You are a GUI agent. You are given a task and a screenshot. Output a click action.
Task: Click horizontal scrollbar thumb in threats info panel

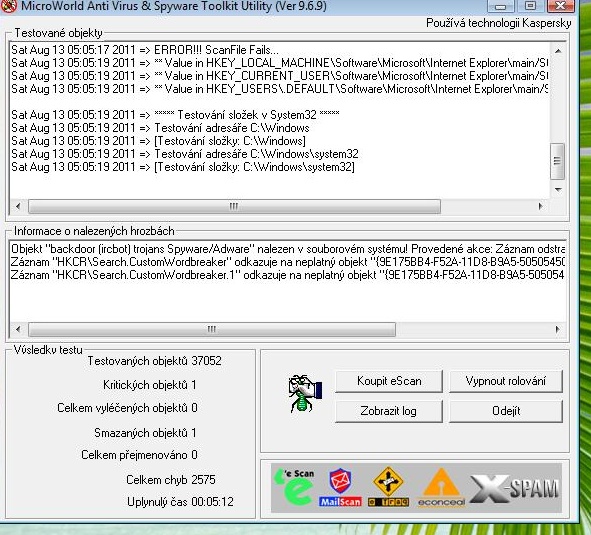pos(212,329)
